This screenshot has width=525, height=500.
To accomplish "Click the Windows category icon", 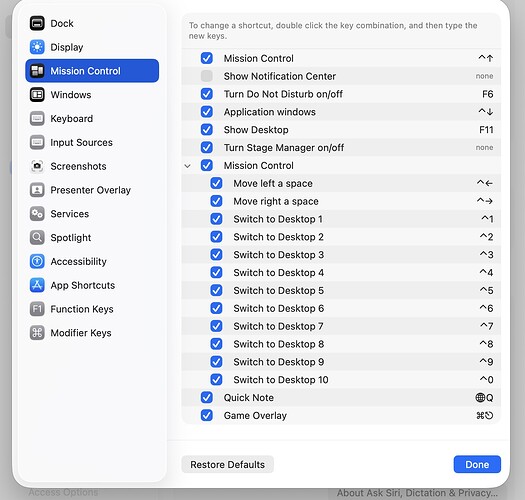I will tap(37, 95).
